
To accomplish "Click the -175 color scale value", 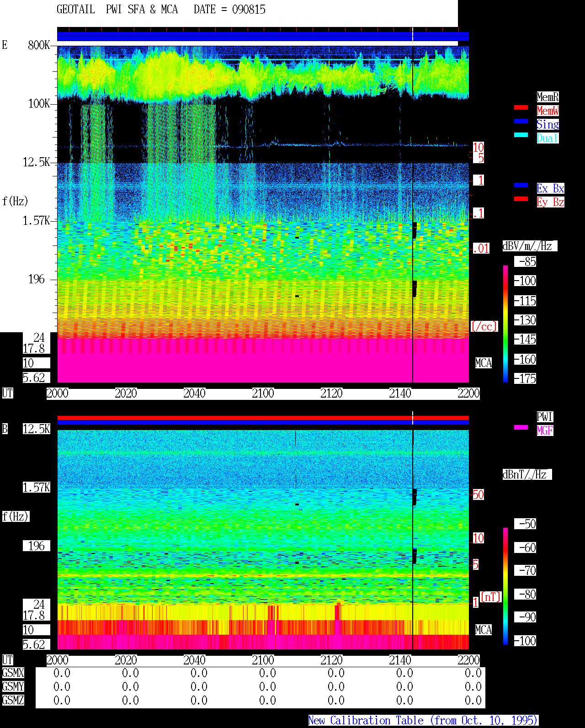I will [525, 378].
